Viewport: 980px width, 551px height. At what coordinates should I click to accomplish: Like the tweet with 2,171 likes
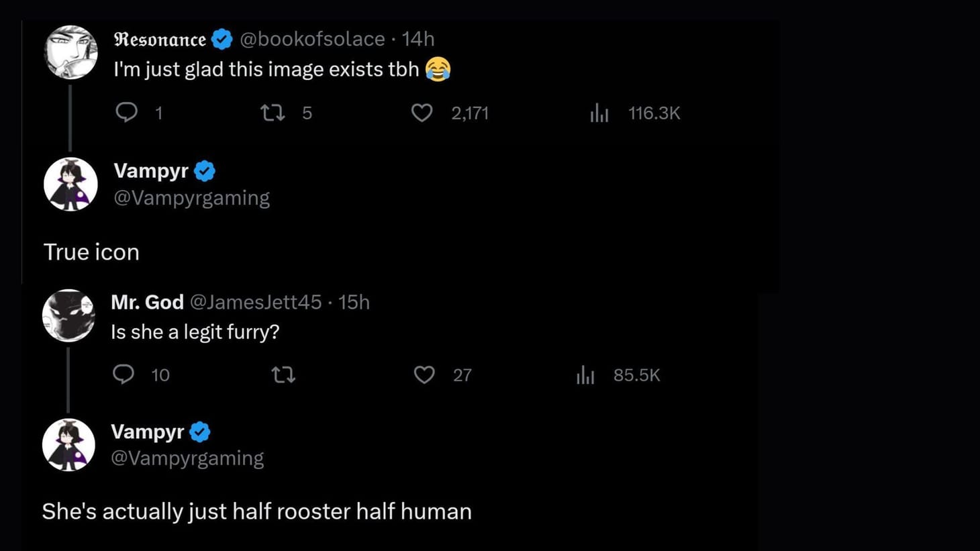pos(422,113)
